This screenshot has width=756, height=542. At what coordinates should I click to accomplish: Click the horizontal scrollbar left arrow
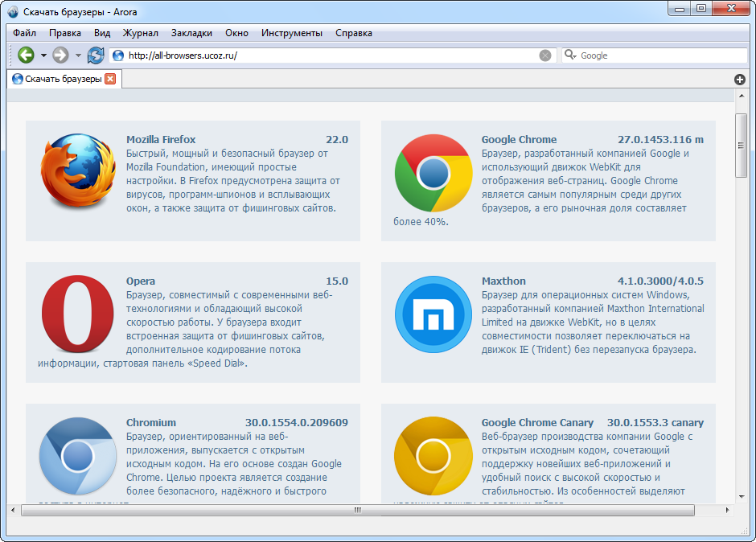click(x=13, y=510)
